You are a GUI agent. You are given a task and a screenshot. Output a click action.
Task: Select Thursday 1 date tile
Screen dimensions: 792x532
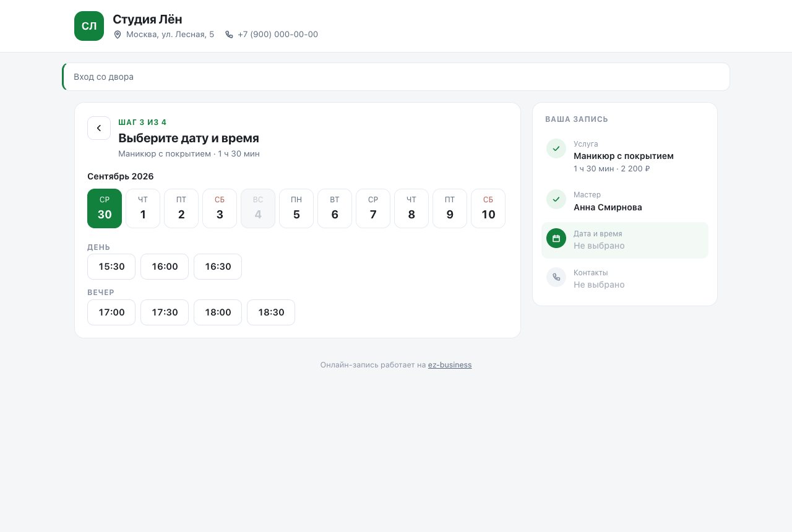point(143,208)
